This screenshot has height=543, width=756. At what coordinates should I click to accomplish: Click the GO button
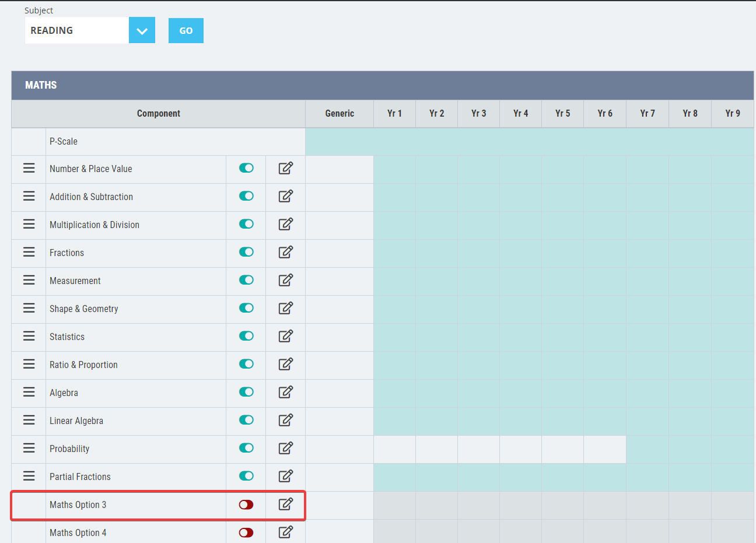(x=186, y=31)
